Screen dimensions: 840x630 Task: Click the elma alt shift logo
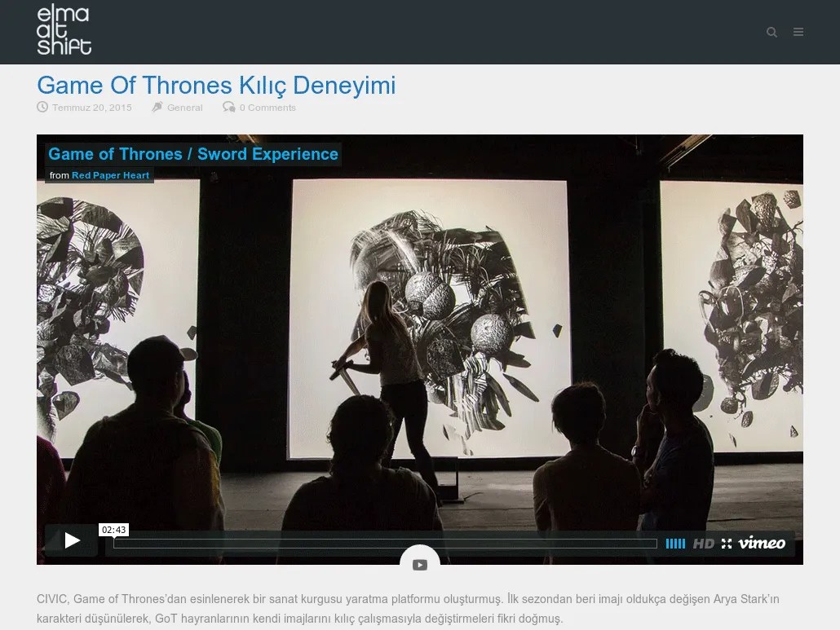pyautogui.click(x=64, y=30)
